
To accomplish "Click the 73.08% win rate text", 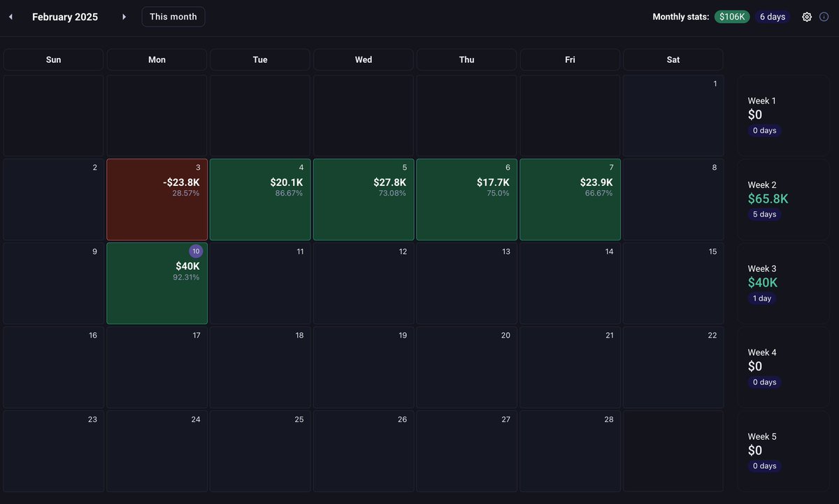I will 392,193.
